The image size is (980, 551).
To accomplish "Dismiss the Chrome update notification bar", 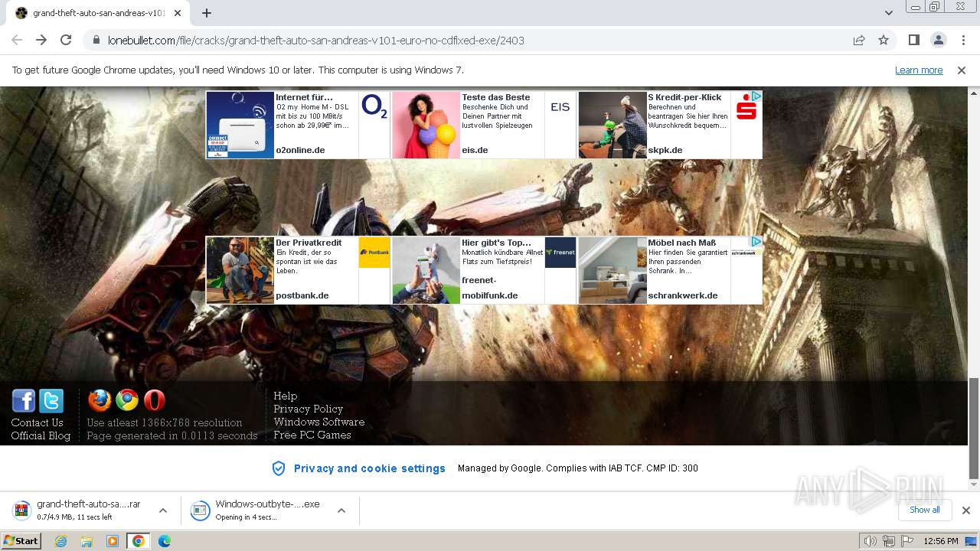I will [x=962, y=70].
